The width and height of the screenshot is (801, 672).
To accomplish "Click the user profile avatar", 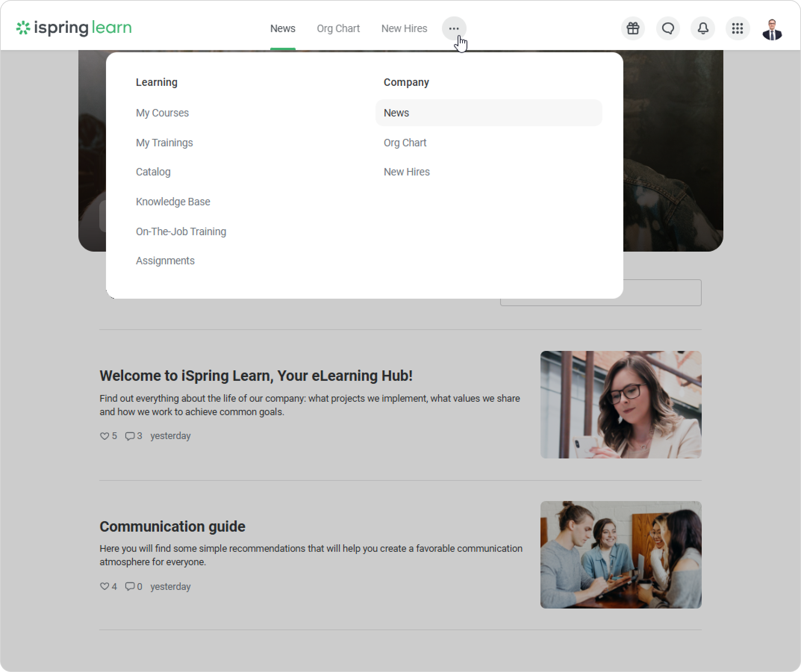I will click(x=772, y=29).
